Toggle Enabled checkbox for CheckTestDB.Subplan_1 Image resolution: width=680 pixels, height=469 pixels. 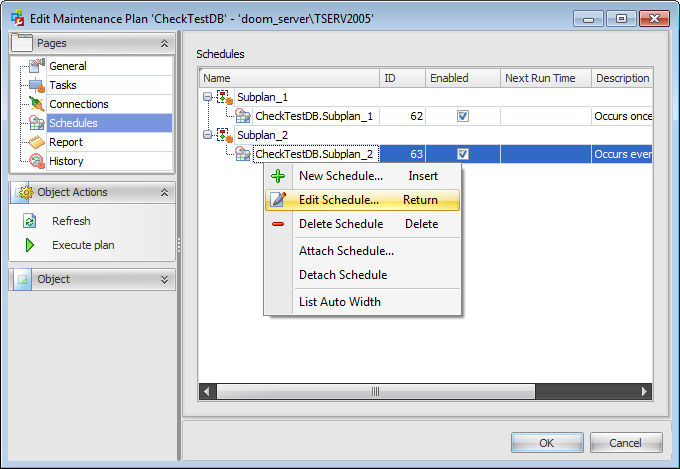click(462, 116)
